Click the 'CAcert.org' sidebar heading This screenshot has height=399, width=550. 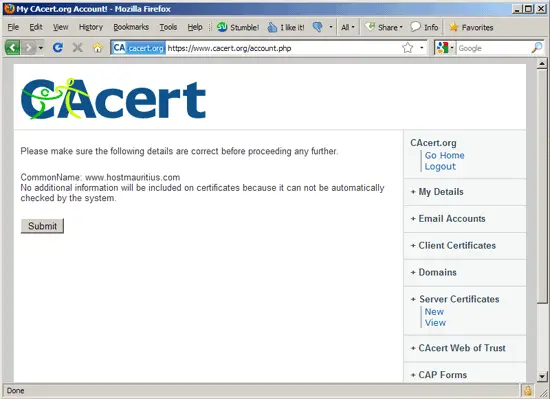433,143
